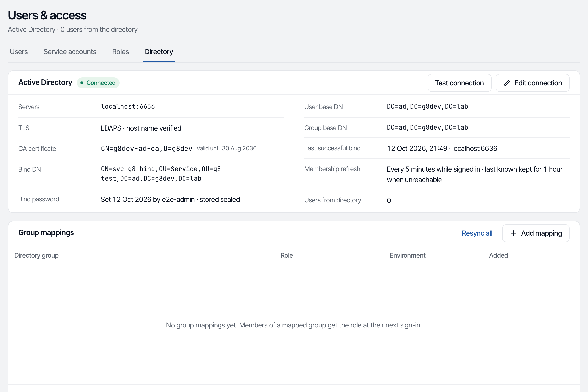
Task: Click the Test connection button
Action: 459,83
